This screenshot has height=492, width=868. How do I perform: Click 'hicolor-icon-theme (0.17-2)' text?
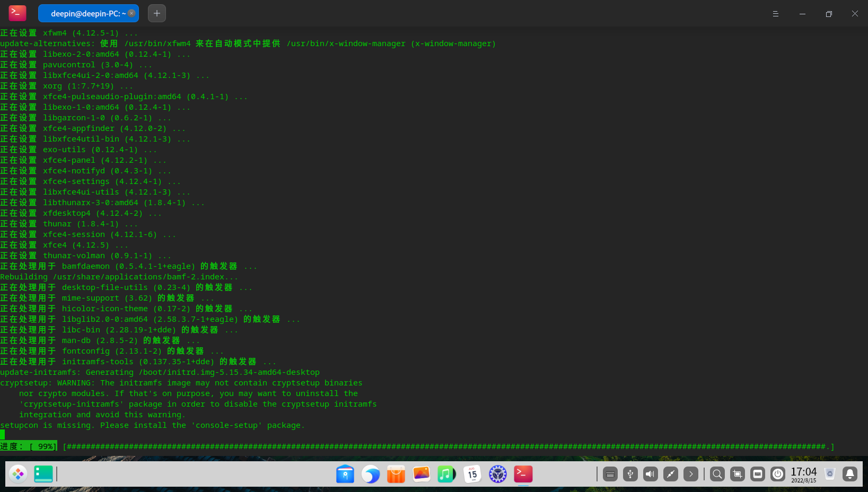click(126, 309)
